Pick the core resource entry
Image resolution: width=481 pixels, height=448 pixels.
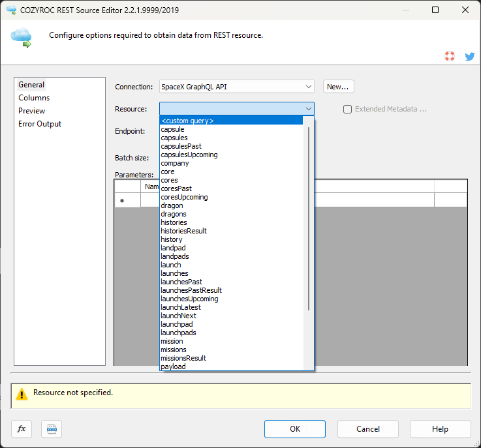231,172
